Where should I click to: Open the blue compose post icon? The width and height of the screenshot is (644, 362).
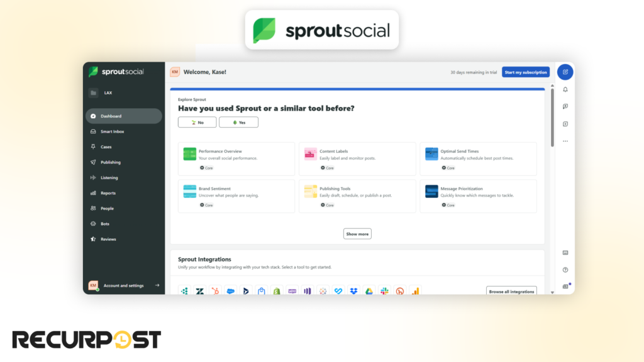[x=565, y=72]
